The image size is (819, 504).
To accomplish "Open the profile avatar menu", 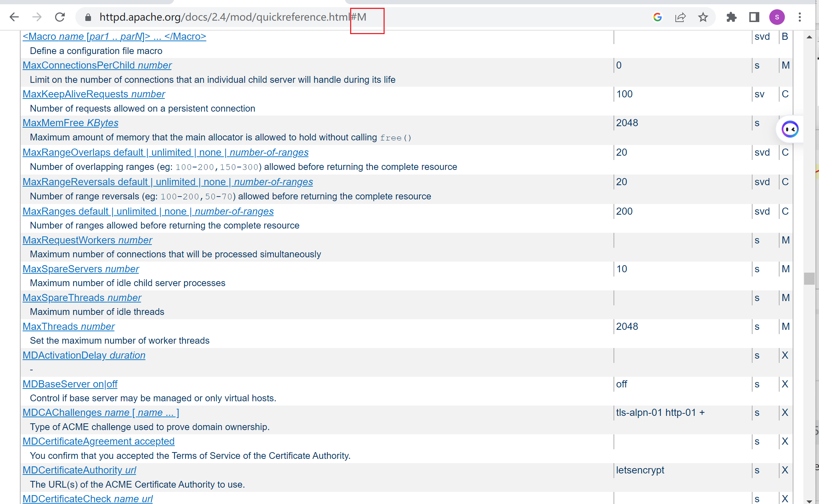I will coord(777,17).
